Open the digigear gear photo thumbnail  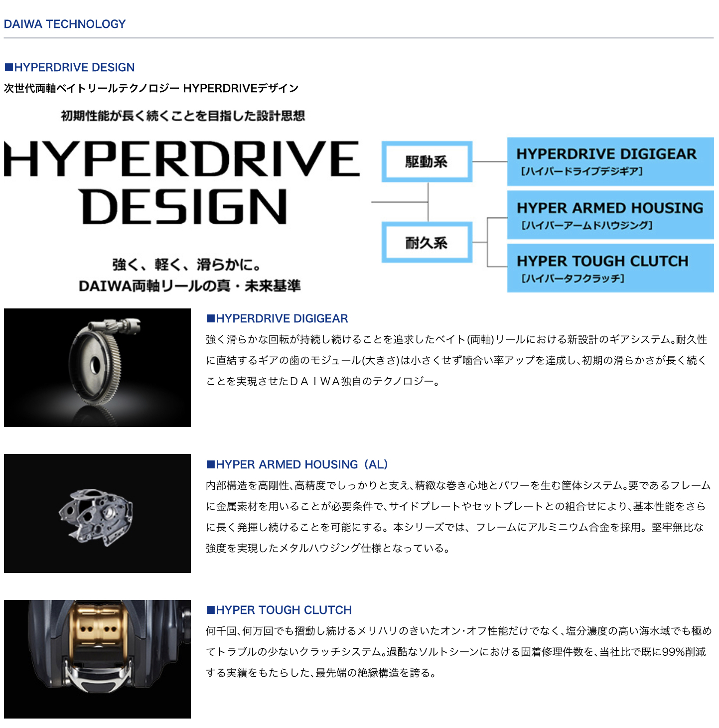97,368
